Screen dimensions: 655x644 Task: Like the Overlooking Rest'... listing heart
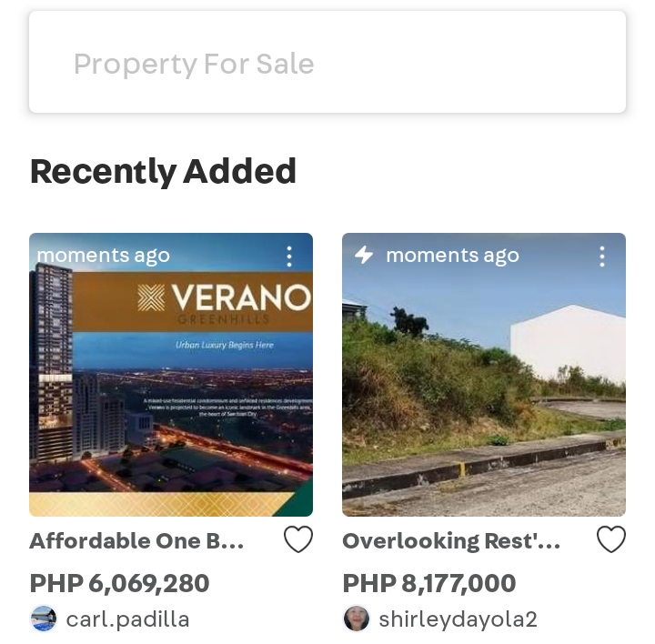point(611,539)
